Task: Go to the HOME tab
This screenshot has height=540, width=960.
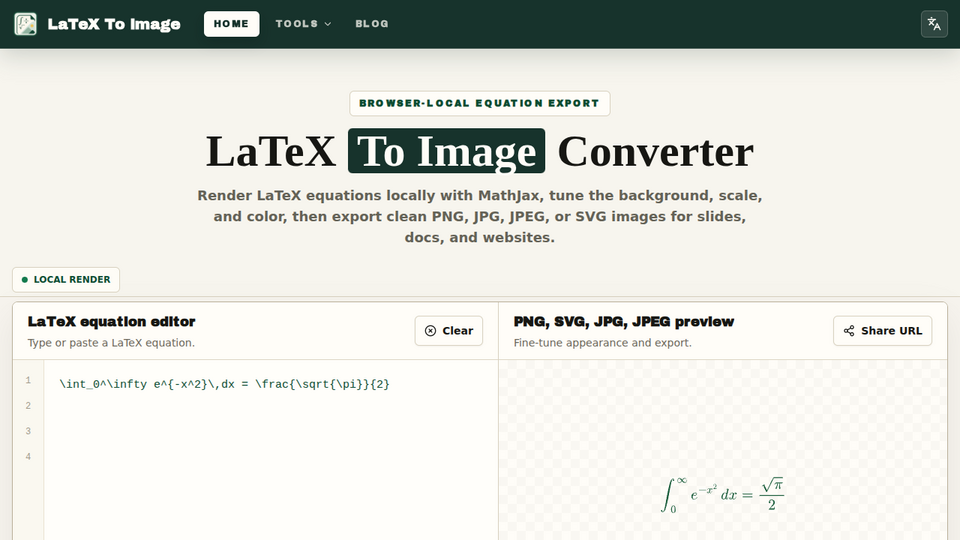Action: pos(231,24)
